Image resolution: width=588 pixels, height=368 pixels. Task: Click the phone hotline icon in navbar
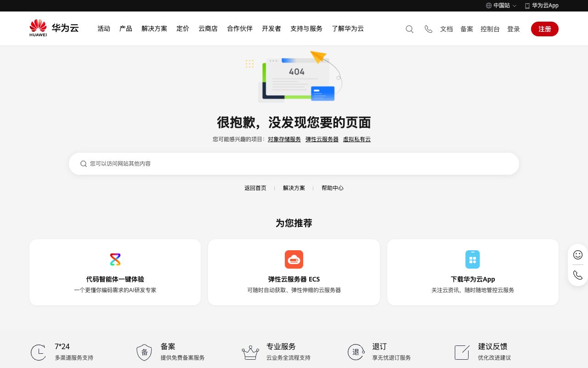428,29
